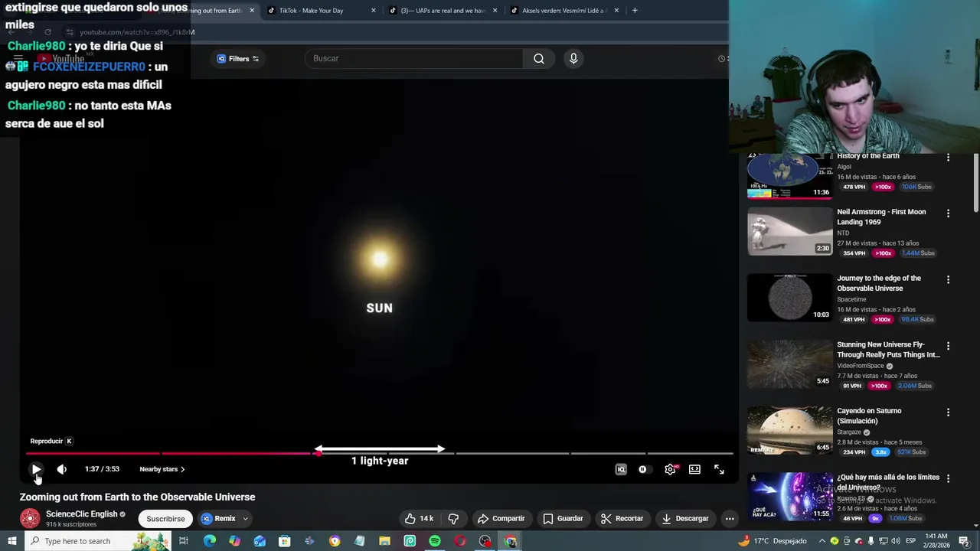Open options for Stunning New Universe video
Viewport: 980px width, 551px height.
[948, 346]
